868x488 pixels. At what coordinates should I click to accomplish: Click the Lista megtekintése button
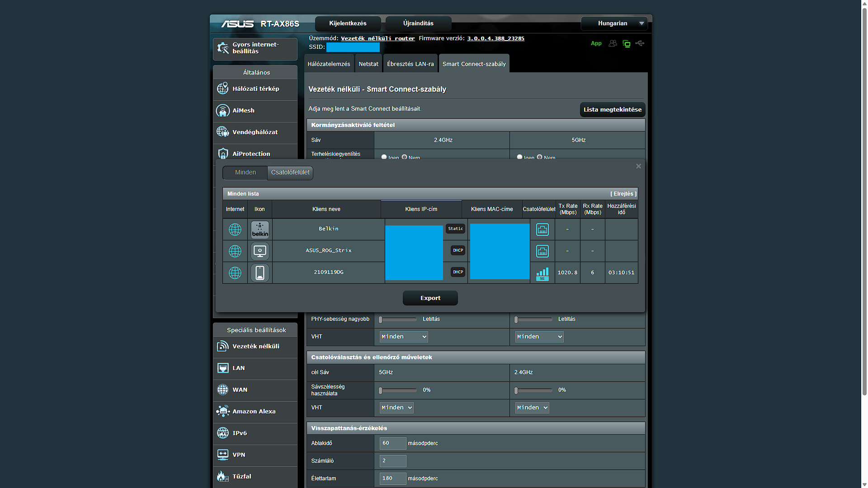[612, 109]
